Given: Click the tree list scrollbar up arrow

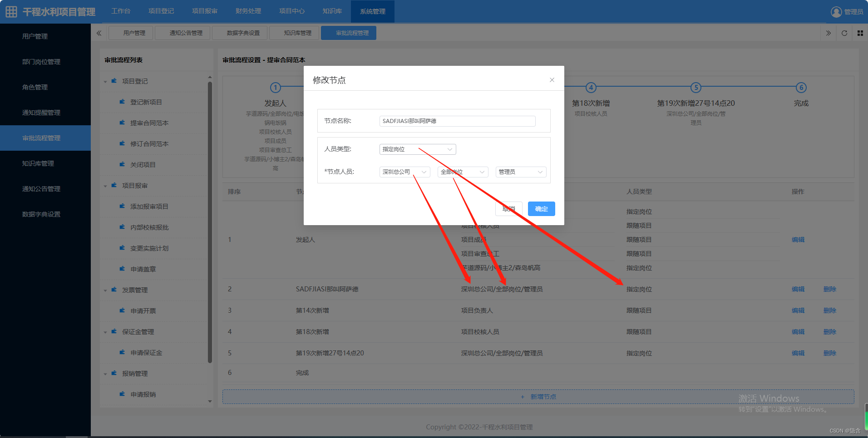Looking at the screenshot, I should (210, 77).
